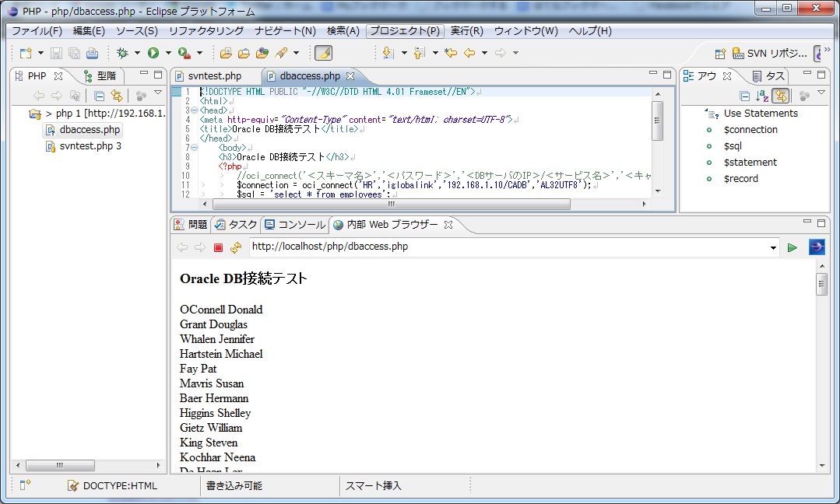Collapse All in Outline view
840x504 pixels.
745,96
